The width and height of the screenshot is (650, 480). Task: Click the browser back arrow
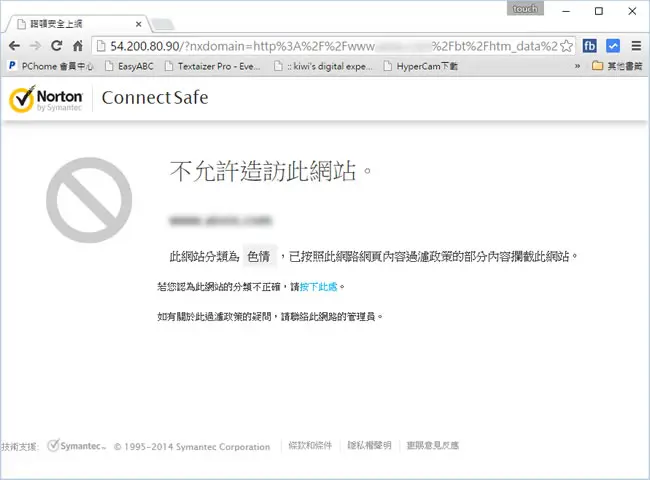tap(14, 46)
